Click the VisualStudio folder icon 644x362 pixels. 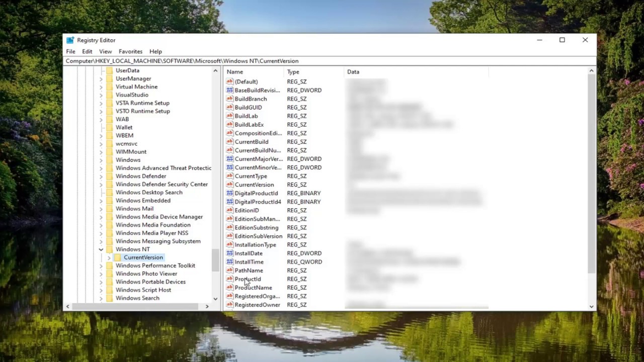coord(110,95)
